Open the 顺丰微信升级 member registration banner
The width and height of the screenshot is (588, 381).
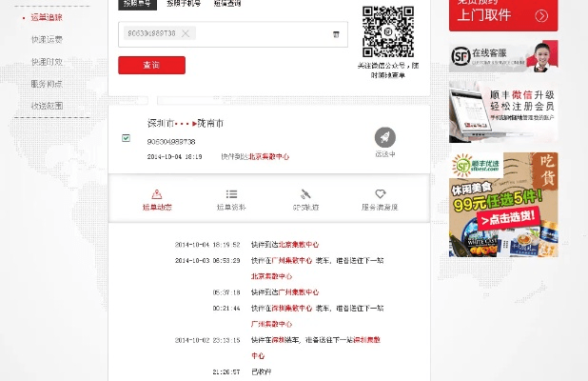tap(503, 111)
